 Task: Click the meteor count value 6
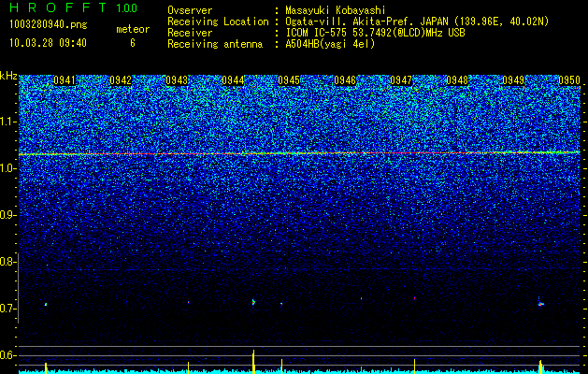pos(133,43)
